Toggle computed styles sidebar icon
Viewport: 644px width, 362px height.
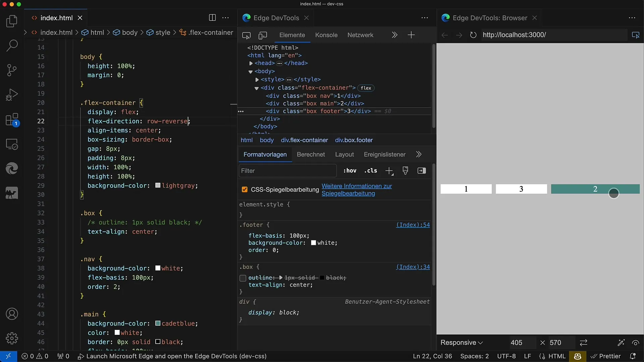pos(422,171)
